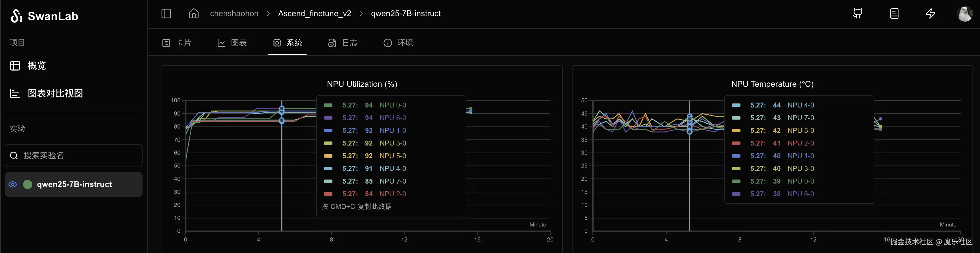This screenshot has height=253, width=980.
Task: Click the NPU 0-0 row in temperature tooltip
Action: click(773, 181)
